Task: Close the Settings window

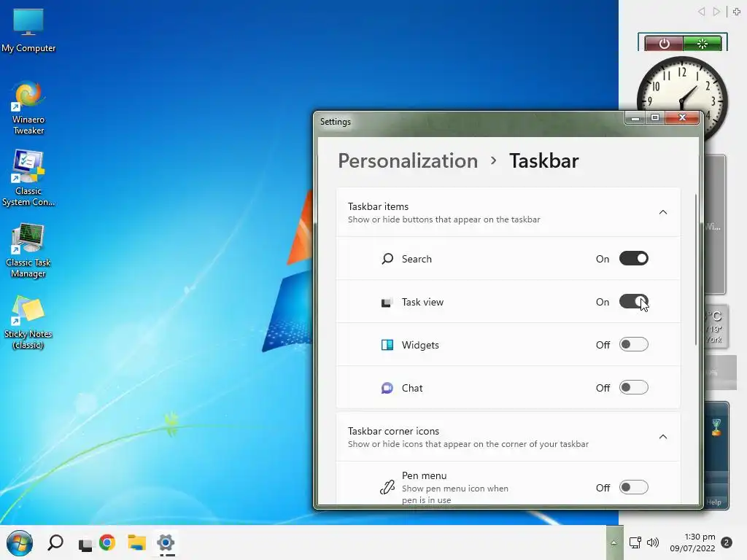Action: pos(682,117)
